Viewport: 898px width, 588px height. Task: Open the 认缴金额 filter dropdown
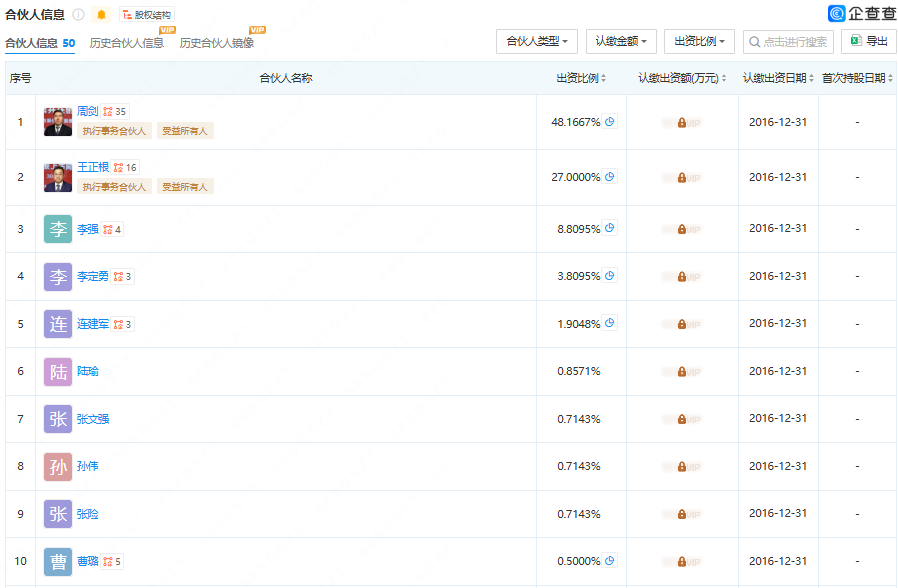point(621,42)
